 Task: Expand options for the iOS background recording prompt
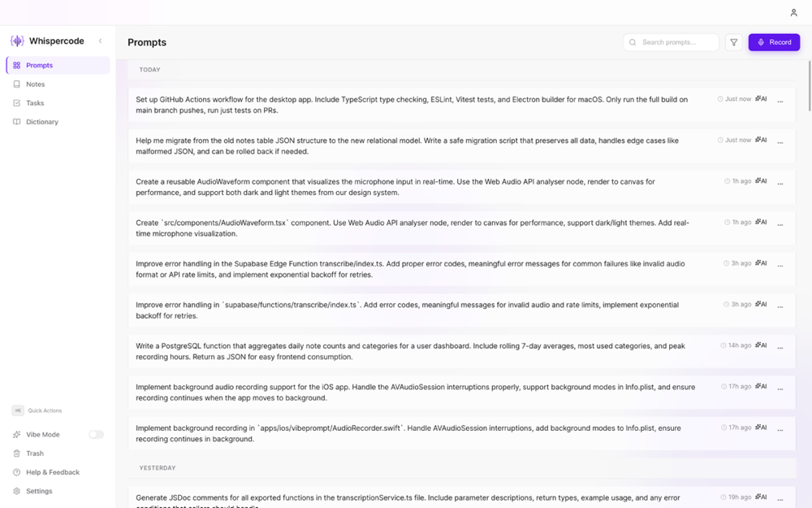click(x=780, y=389)
